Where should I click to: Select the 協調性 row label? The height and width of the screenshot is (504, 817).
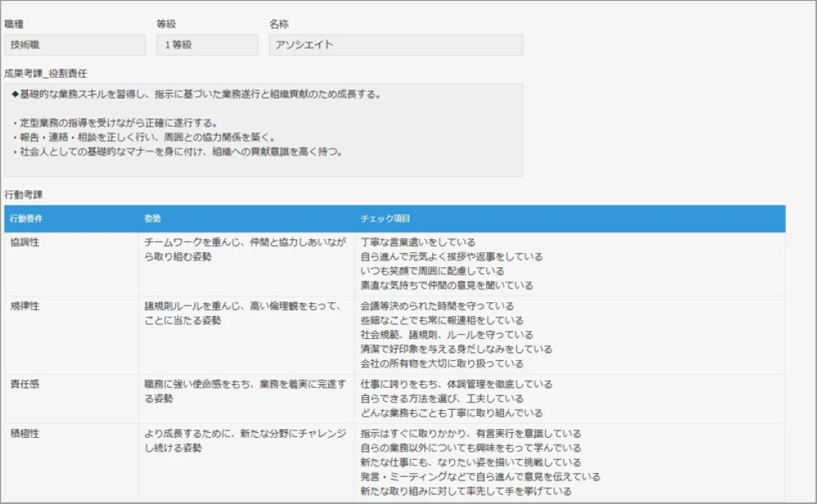25,243
